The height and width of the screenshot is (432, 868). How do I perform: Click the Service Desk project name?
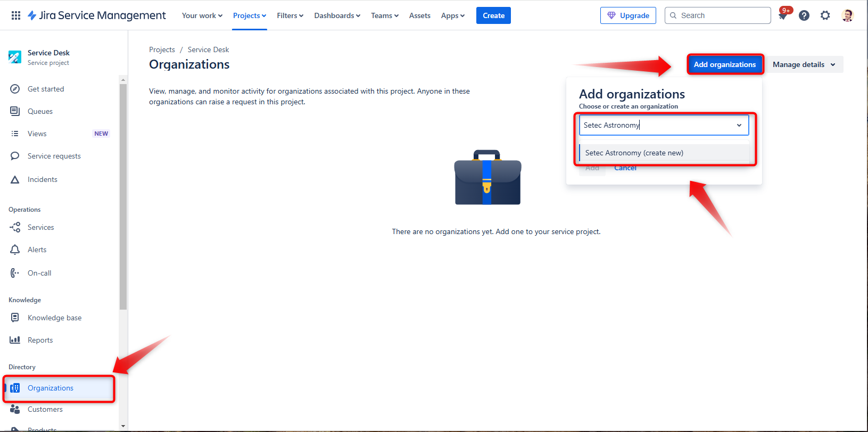pos(48,53)
